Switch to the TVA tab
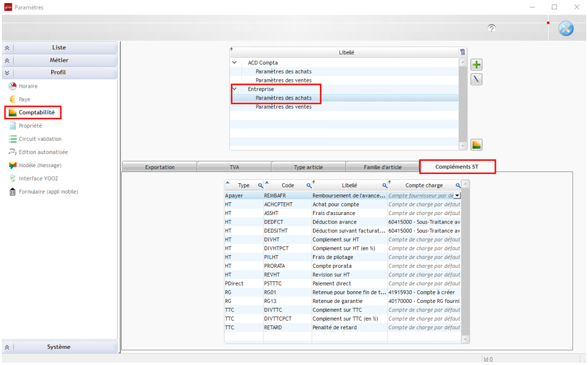The image size is (588, 365). [x=234, y=167]
